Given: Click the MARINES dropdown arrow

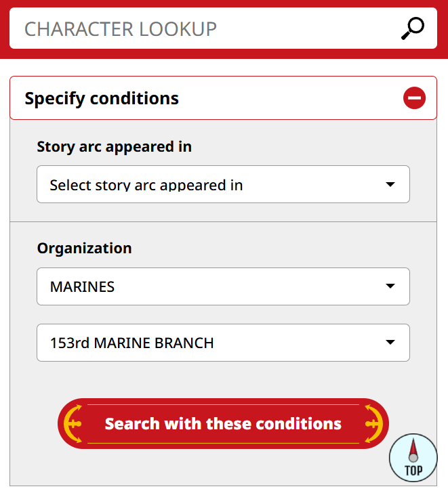Looking at the screenshot, I should (390, 286).
